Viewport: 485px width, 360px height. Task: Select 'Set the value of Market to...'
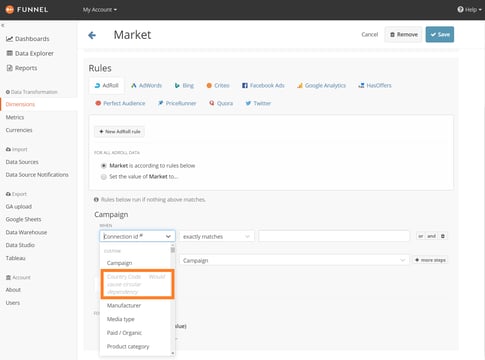tap(104, 177)
